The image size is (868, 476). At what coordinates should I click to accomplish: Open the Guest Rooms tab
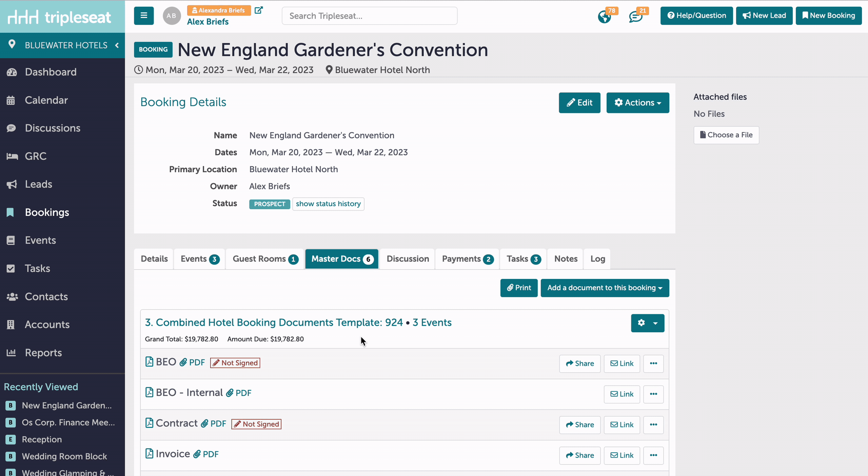[x=265, y=259]
